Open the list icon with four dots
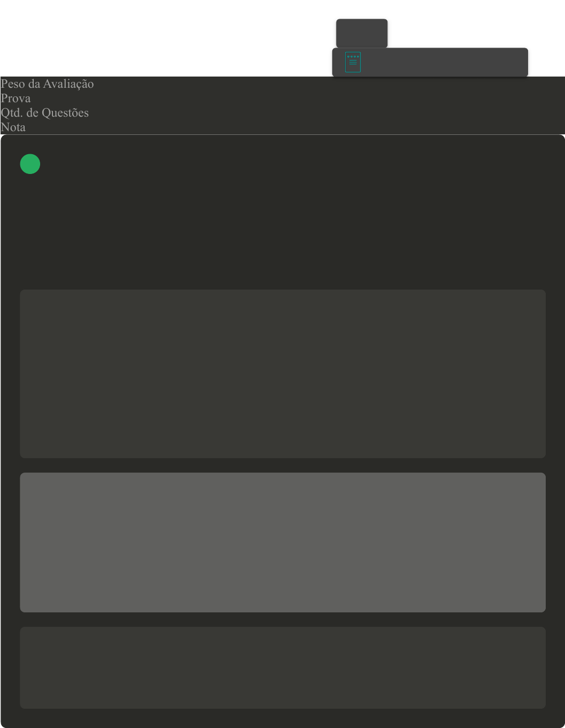565x728 pixels. click(x=353, y=62)
